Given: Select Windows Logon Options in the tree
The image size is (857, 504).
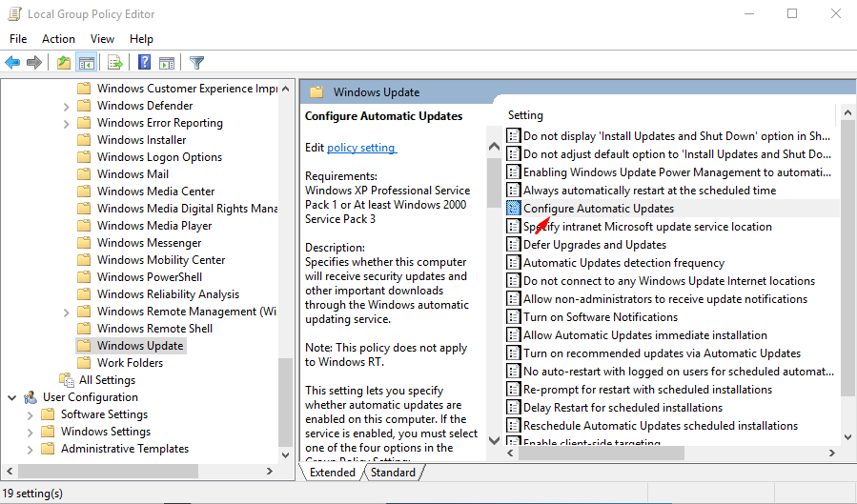Looking at the screenshot, I should pos(159,156).
